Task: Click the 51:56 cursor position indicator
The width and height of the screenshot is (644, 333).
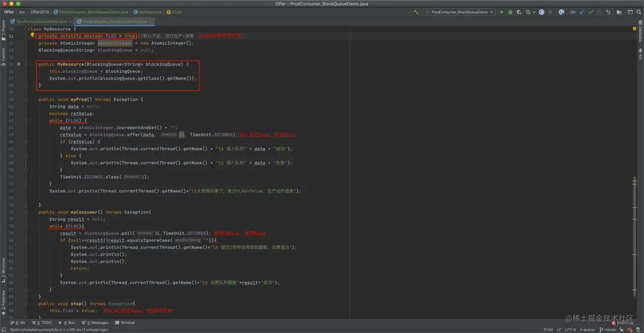Action: coord(548,330)
